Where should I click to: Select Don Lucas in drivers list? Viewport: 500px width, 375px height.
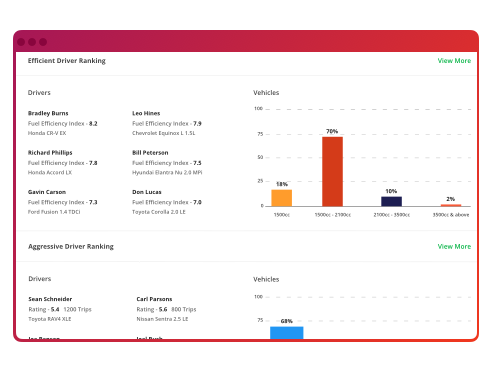[x=147, y=192]
